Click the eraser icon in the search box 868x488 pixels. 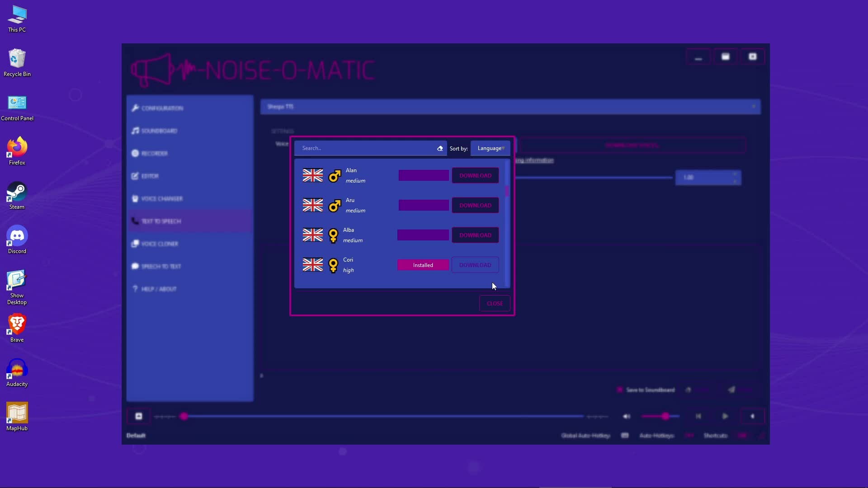coord(440,148)
